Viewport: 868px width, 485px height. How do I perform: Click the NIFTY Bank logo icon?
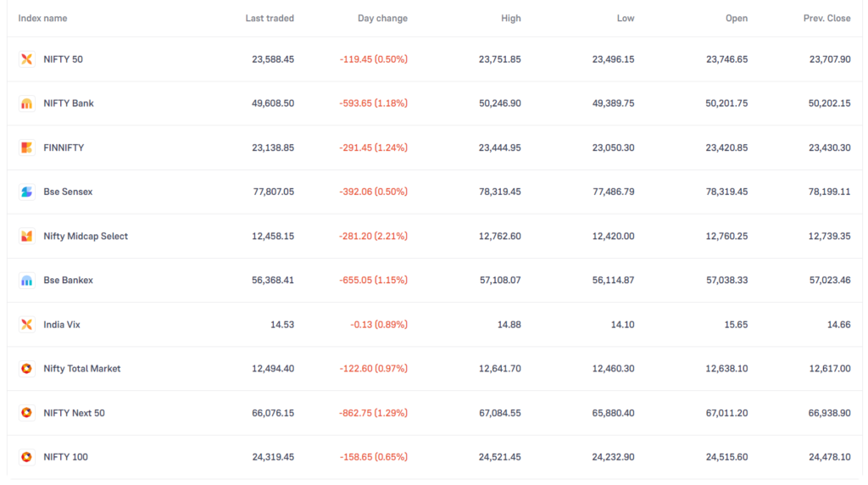click(x=26, y=103)
